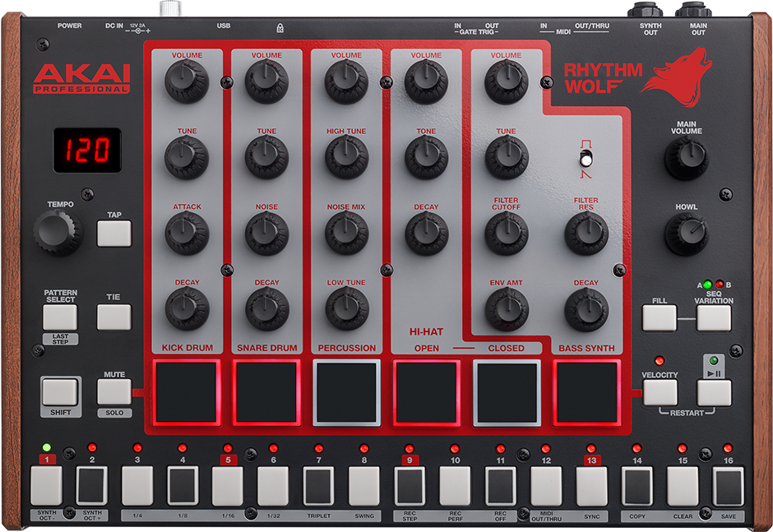Screen dimensions: 773x532
Task: Toggle step 16 button (Save)
Action: click(x=728, y=487)
